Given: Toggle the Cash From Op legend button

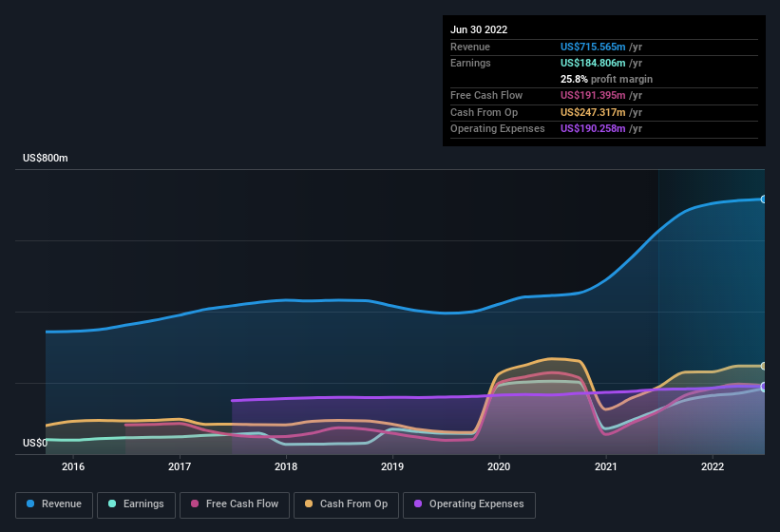Looking at the screenshot, I should click(x=346, y=504).
